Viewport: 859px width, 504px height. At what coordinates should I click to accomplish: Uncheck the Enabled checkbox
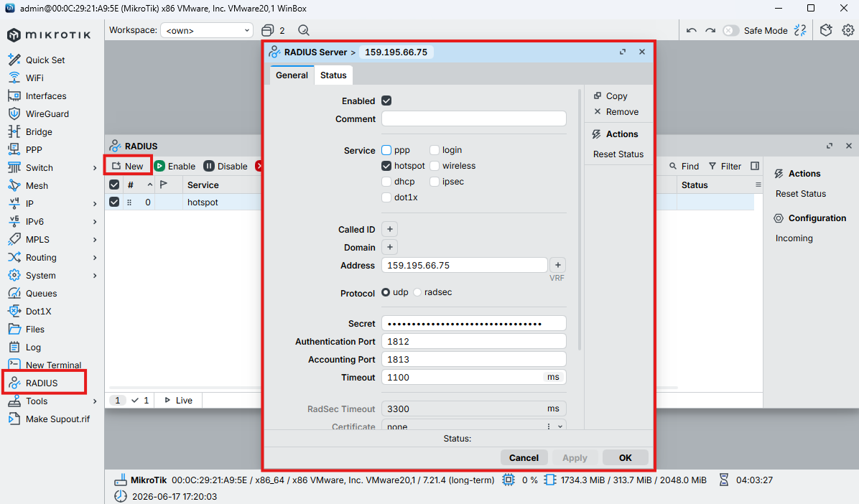click(x=386, y=101)
